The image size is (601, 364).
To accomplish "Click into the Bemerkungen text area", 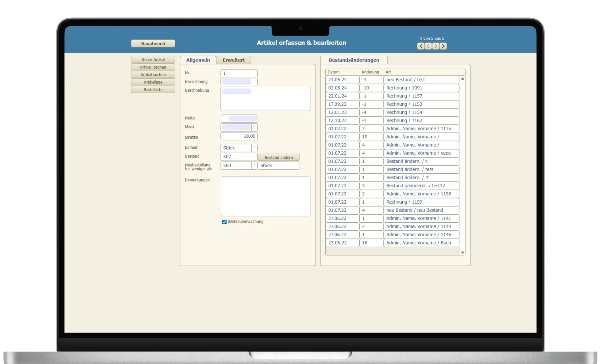I will pos(265,196).
